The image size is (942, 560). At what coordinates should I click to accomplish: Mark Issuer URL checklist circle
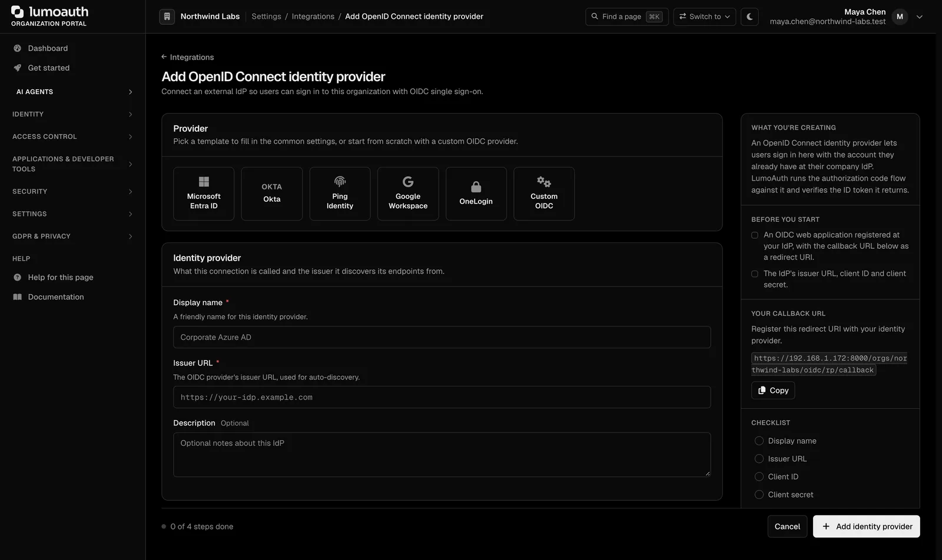click(x=759, y=459)
